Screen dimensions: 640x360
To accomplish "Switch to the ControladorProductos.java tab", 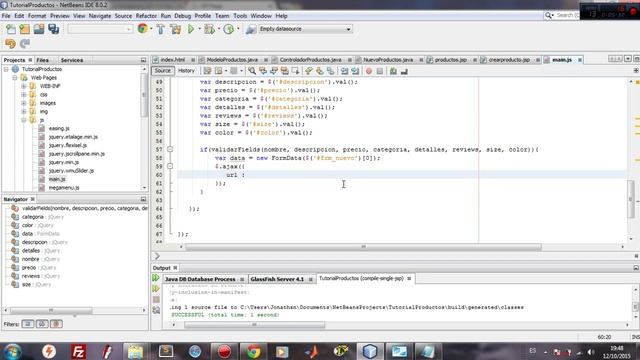I will pyautogui.click(x=310, y=60).
